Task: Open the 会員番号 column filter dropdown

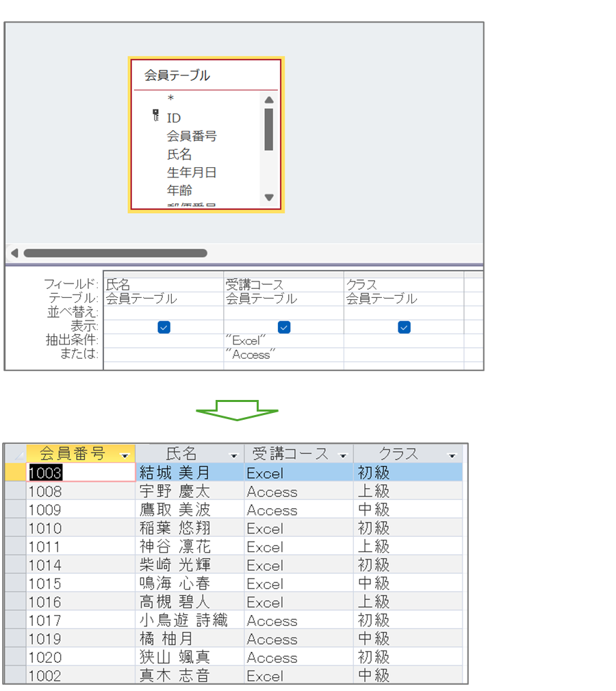Action: (x=125, y=455)
